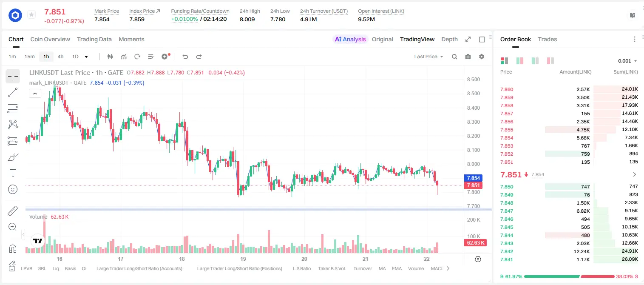Select the 7.855 ask price row

tap(569, 130)
